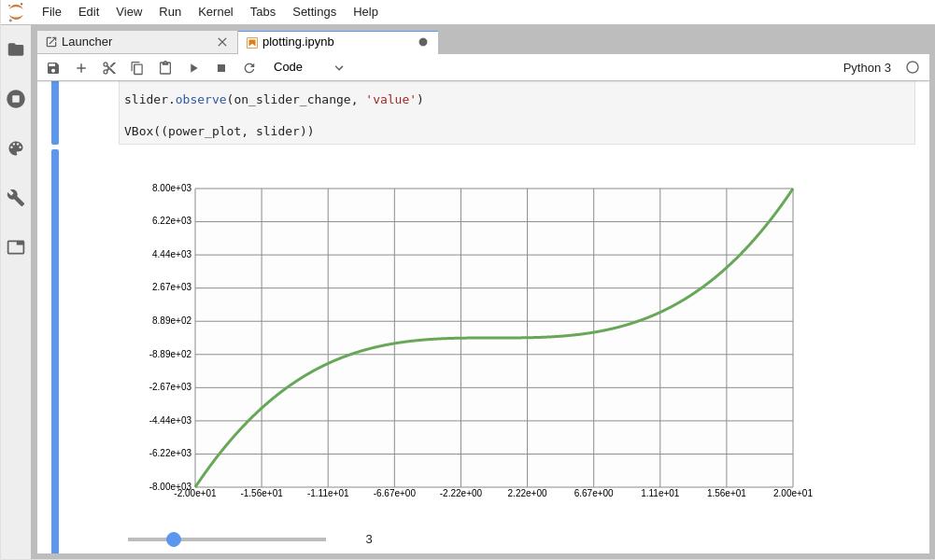Click x-axis label 6.67e+00
935x560 pixels.
pyautogui.click(x=593, y=494)
